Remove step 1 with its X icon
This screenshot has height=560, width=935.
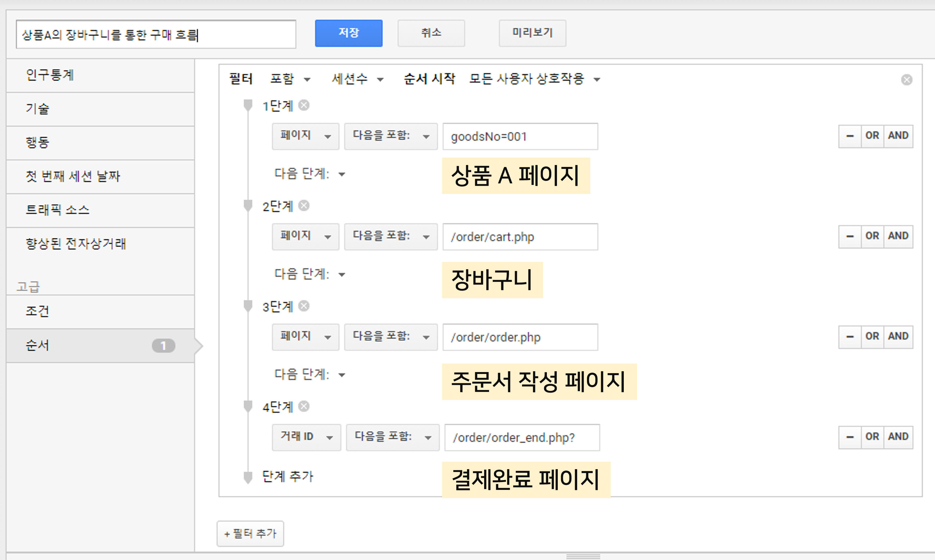click(304, 105)
